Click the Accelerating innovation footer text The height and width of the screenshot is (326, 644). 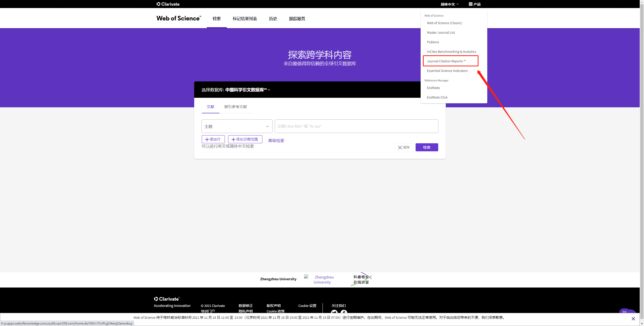[172, 306]
